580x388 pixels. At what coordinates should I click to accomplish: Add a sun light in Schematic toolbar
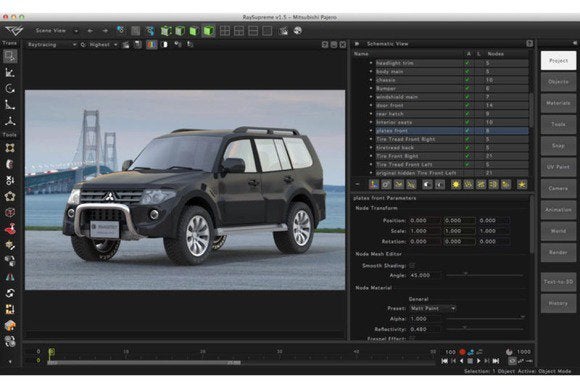tap(456, 184)
